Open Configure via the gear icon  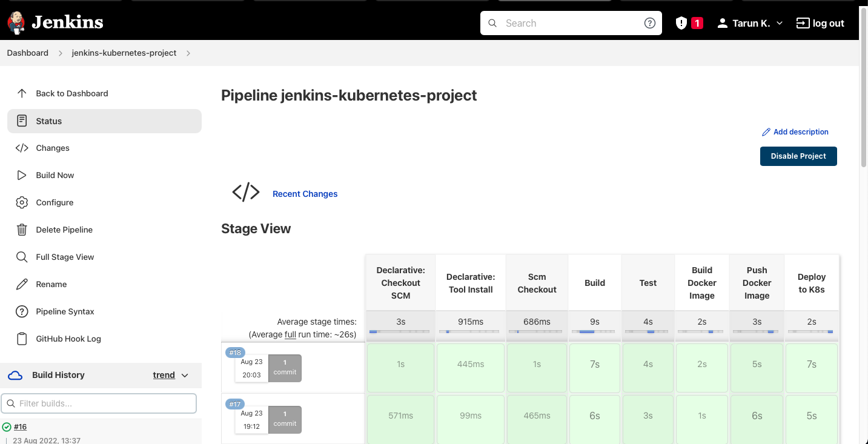coord(21,202)
